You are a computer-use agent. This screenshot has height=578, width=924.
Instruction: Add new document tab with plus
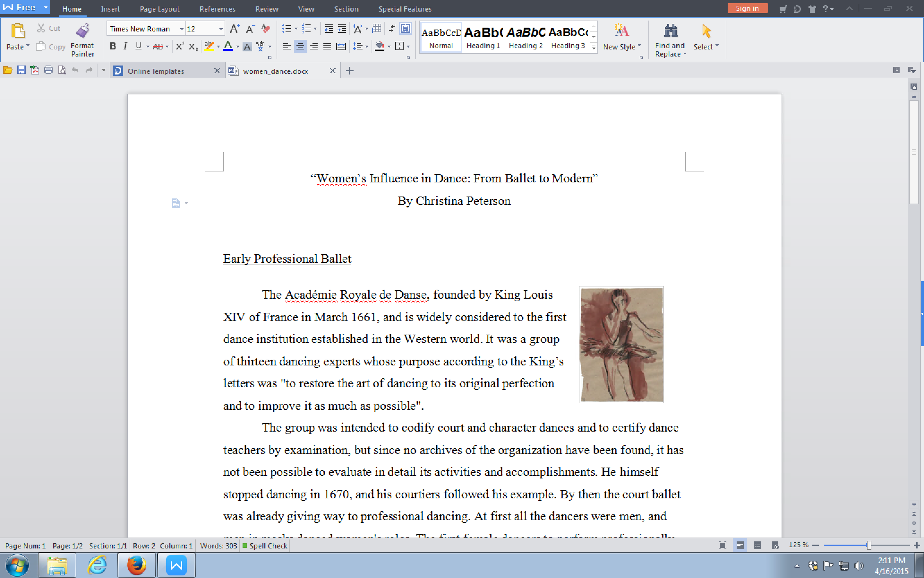[x=349, y=71]
